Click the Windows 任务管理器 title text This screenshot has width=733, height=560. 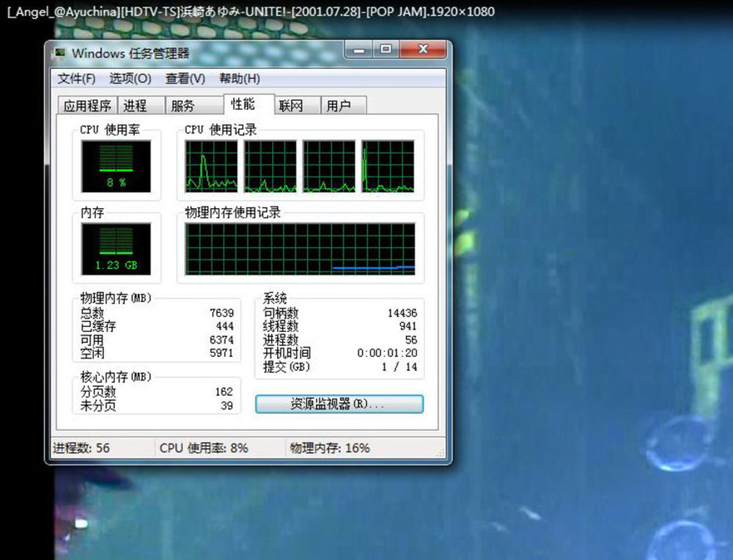coord(130,54)
